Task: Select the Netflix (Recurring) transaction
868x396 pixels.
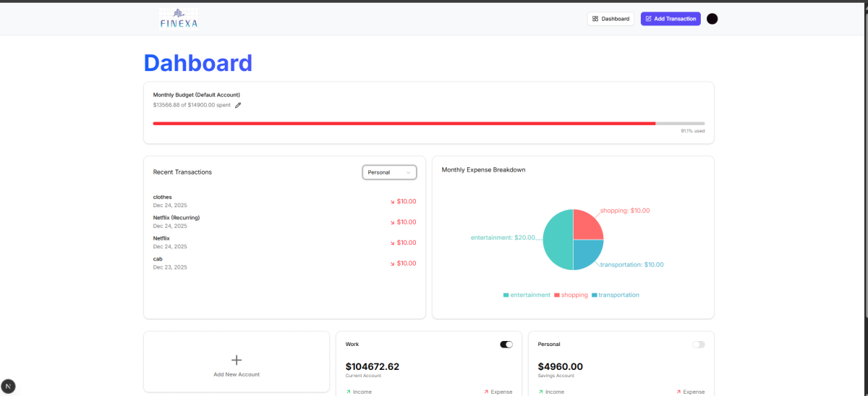Action: click(x=176, y=217)
